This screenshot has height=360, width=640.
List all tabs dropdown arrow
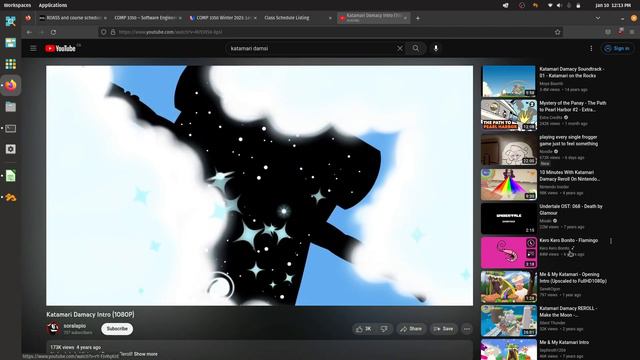click(598, 18)
